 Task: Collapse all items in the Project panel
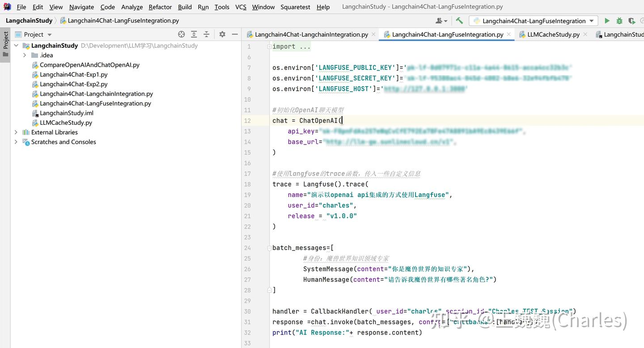click(206, 34)
